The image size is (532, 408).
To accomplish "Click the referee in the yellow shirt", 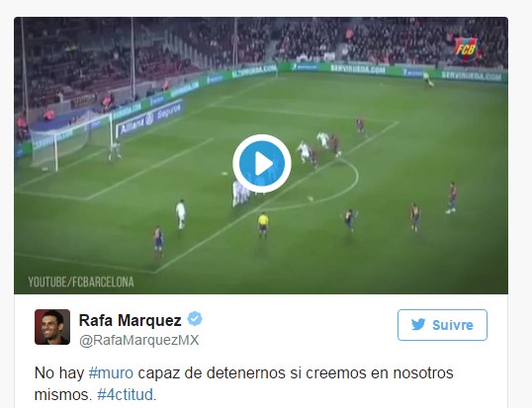I will [263, 225].
